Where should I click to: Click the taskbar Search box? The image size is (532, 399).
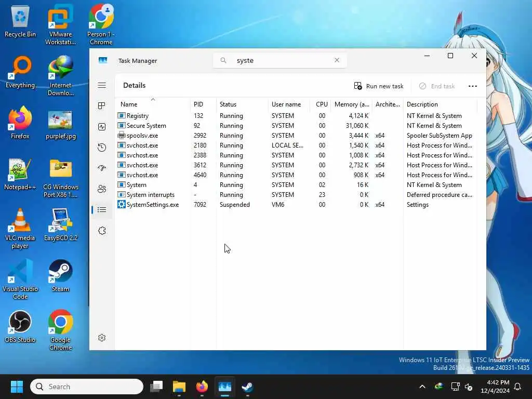tap(87, 387)
